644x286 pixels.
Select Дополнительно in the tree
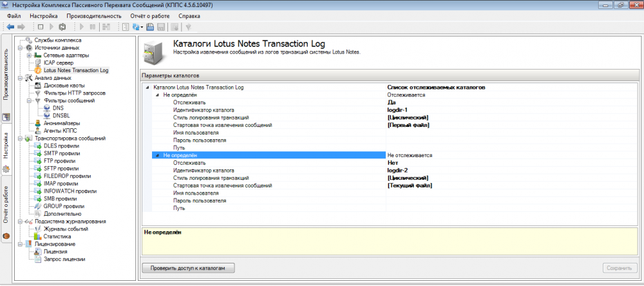click(62, 214)
